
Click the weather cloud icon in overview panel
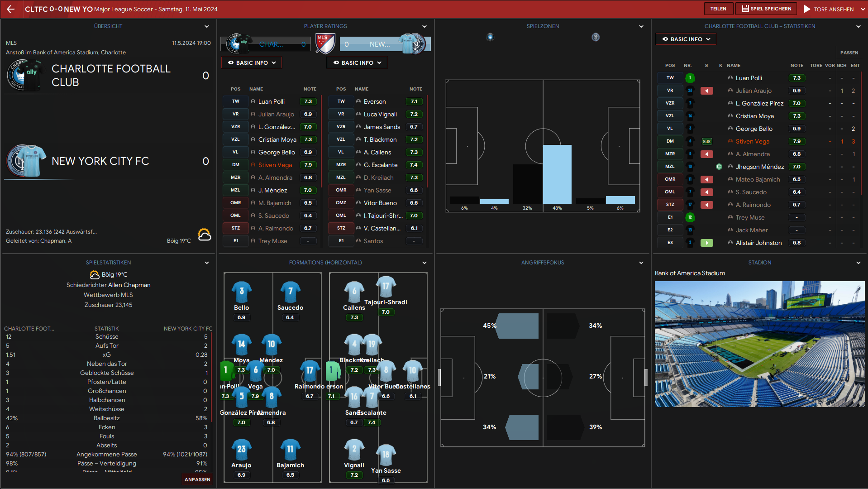point(205,235)
